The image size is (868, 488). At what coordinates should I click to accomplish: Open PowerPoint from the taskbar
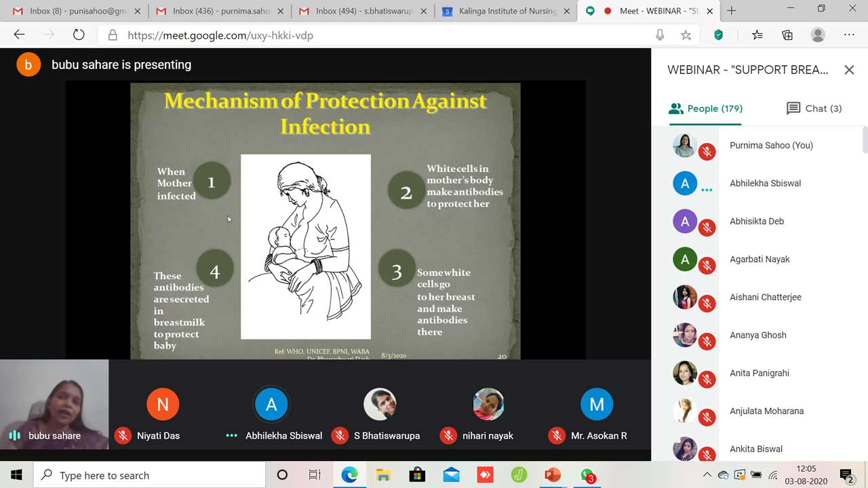tap(553, 475)
